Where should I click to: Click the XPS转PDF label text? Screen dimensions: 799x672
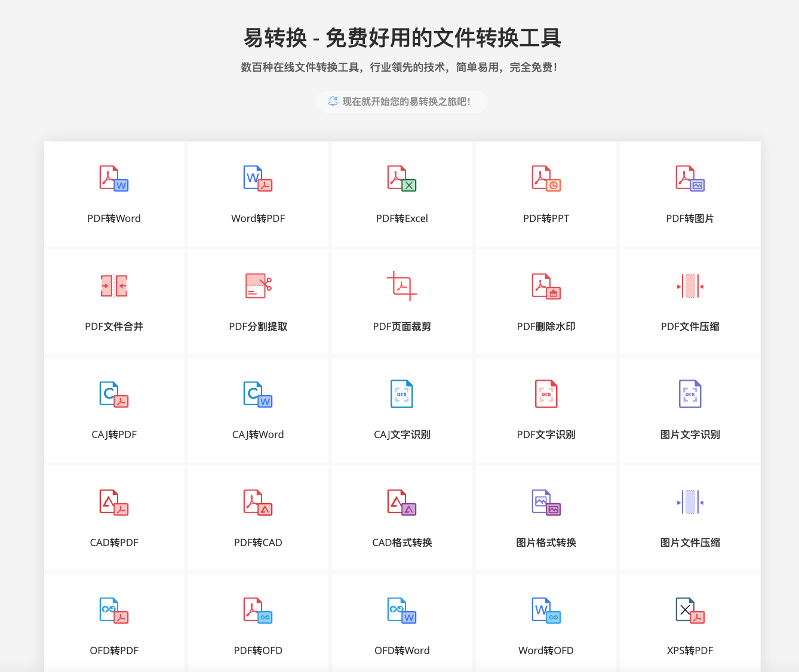click(x=690, y=651)
